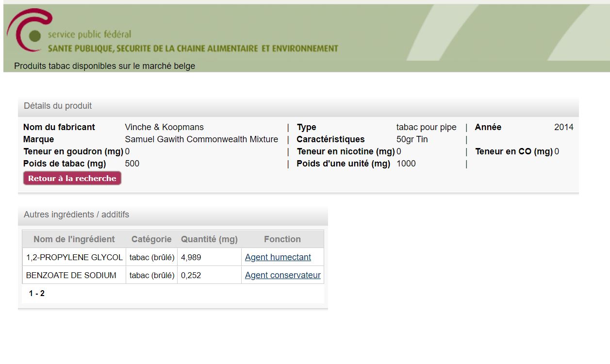The height and width of the screenshot is (364, 610).
Task: Click the type value tabac pour pipe
Action: tap(427, 127)
